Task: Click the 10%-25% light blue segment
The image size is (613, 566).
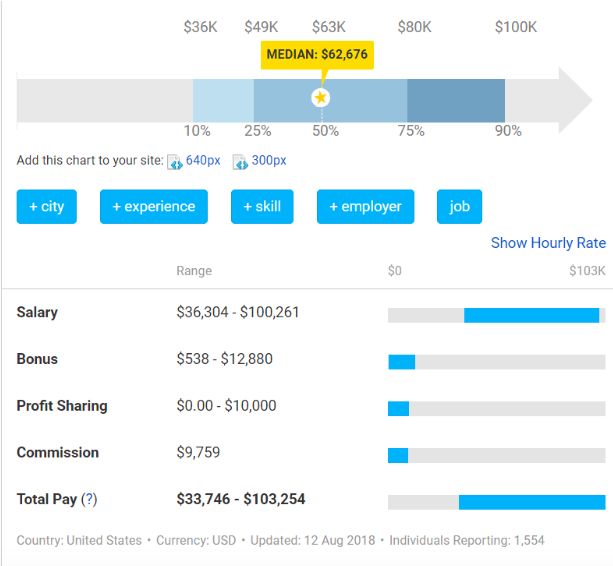Action: coord(223,100)
